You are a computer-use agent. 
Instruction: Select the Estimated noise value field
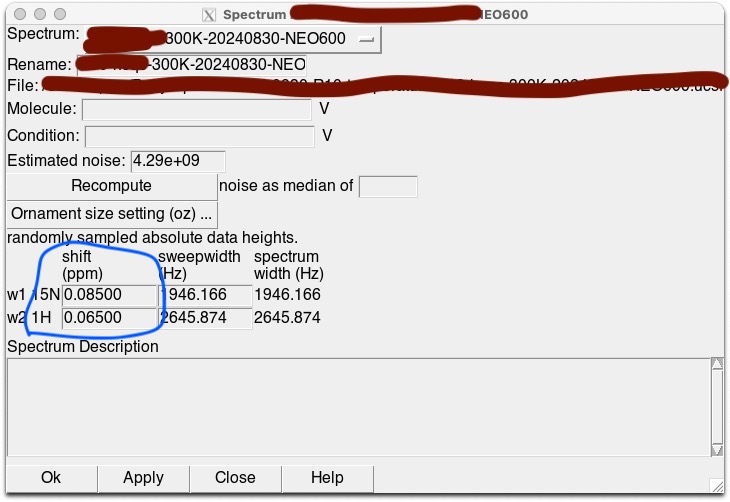[178, 161]
